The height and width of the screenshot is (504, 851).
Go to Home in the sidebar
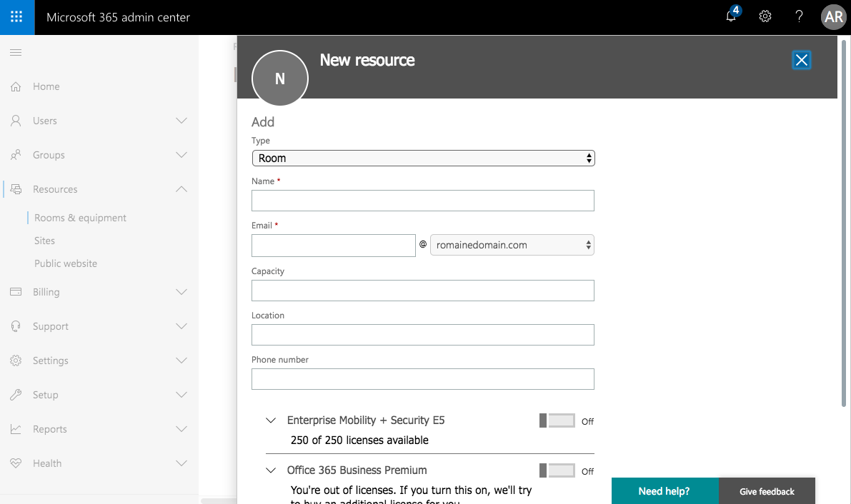pyautogui.click(x=46, y=86)
